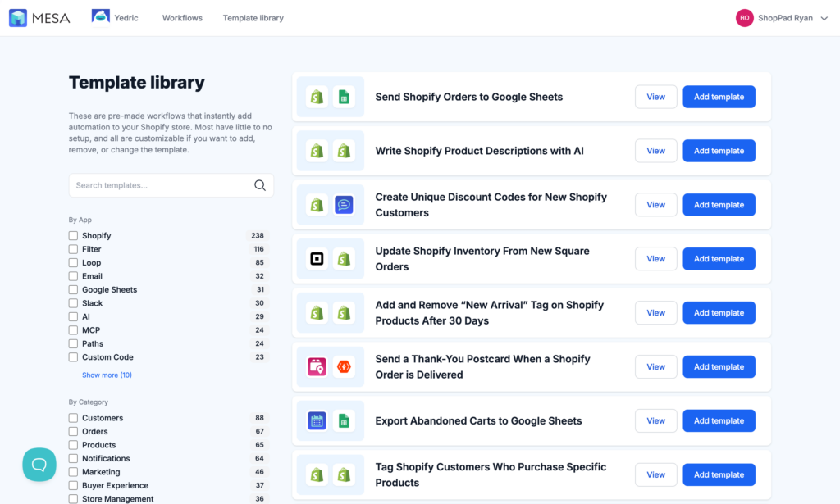Click the MESA logo in the header
The height and width of the screenshot is (504, 840).
(39, 17)
